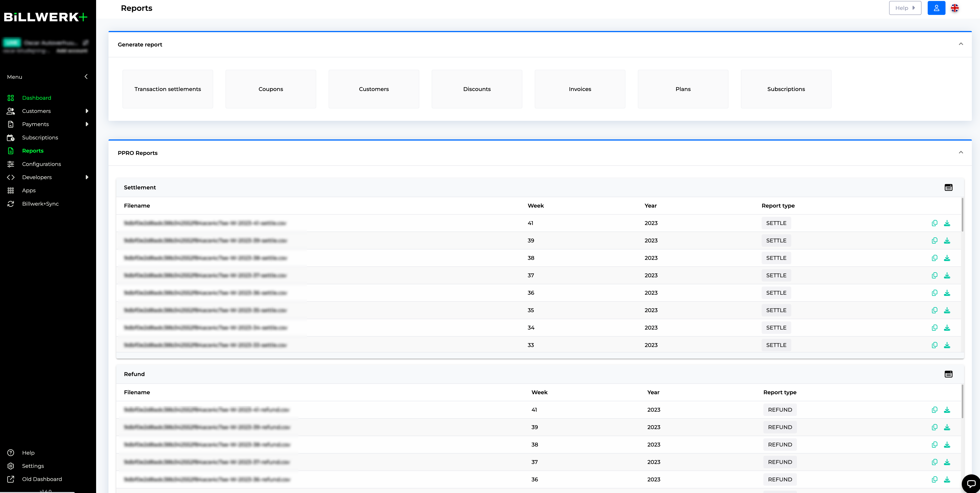The height and width of the screenshot is (493, 980).
Task: Click REFUND tag in week 37 row
Action: click(780, 462)
